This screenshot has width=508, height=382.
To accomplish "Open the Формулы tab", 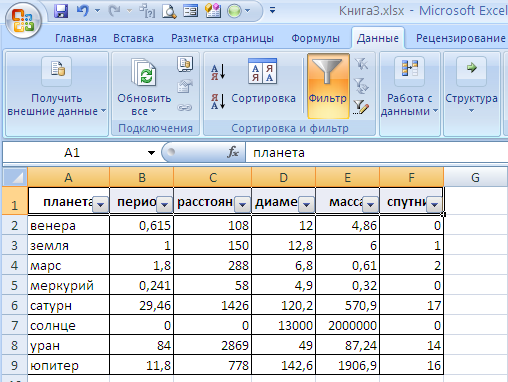I will click(315, 38).
